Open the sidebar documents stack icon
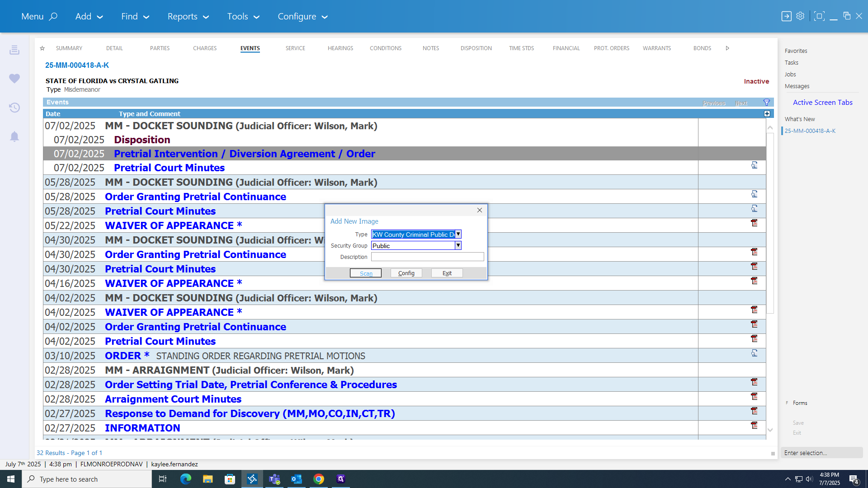Viewport: 868px width, 488px height. (x=14, y=50)
